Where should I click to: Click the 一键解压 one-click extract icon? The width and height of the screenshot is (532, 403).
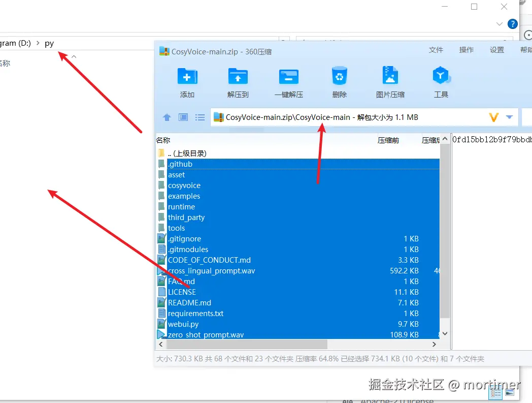pyautogui.click(x=289, y=76)
